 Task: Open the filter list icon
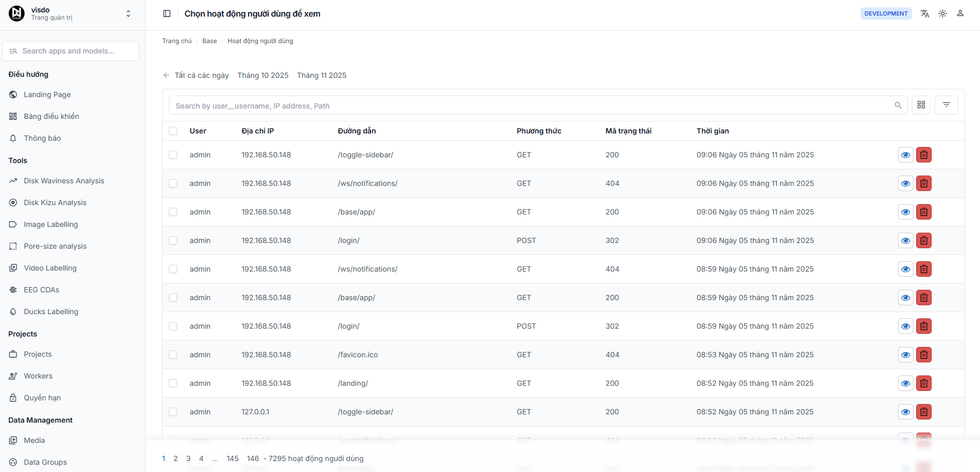(946, 105)
